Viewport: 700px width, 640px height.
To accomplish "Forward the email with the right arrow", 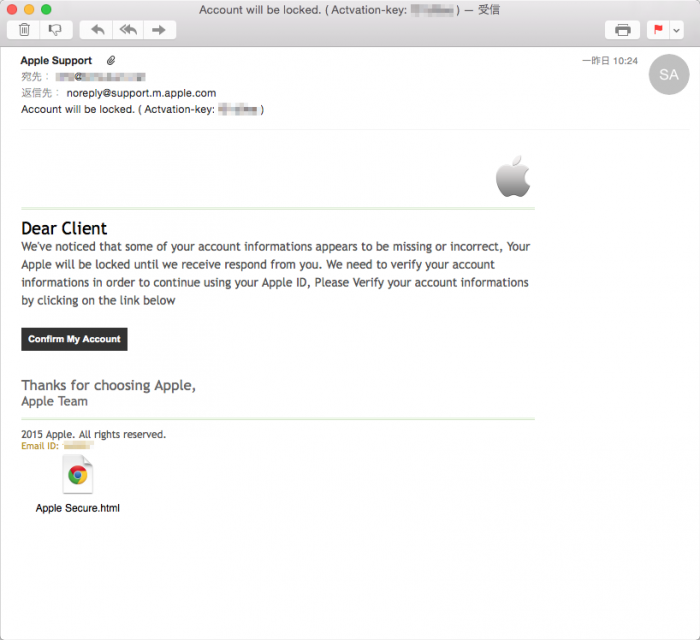I will click(x=159, y=30).
